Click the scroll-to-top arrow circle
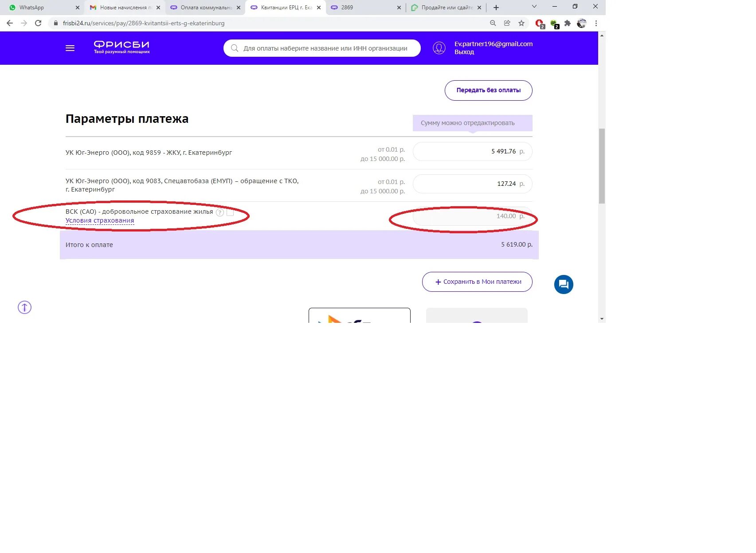The image size is (756, 553). tap(24, 307)
